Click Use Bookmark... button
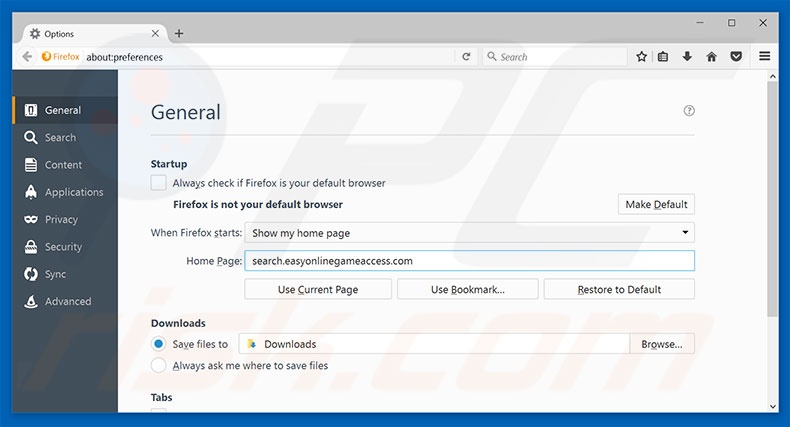 coord(468,290)
